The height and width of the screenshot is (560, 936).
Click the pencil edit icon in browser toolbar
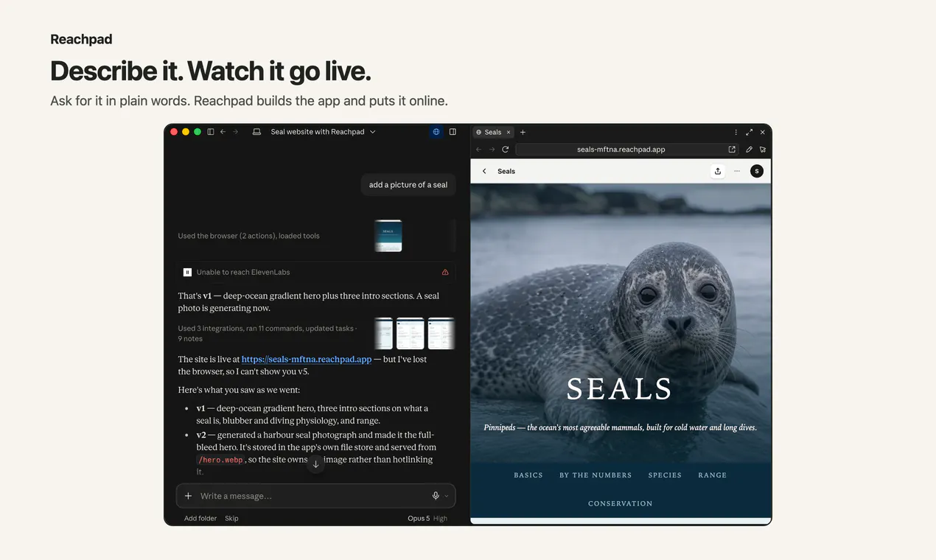coord(750,149)
